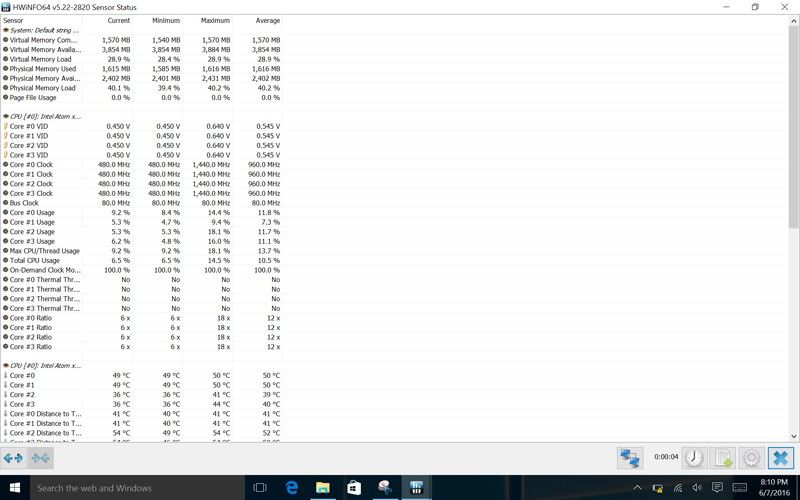Image resolution: width=800 pixels, height=500 pixels.
Task: Select the 'Core #2 Thermal Thr...' row
Action: [x=141, y=298]
